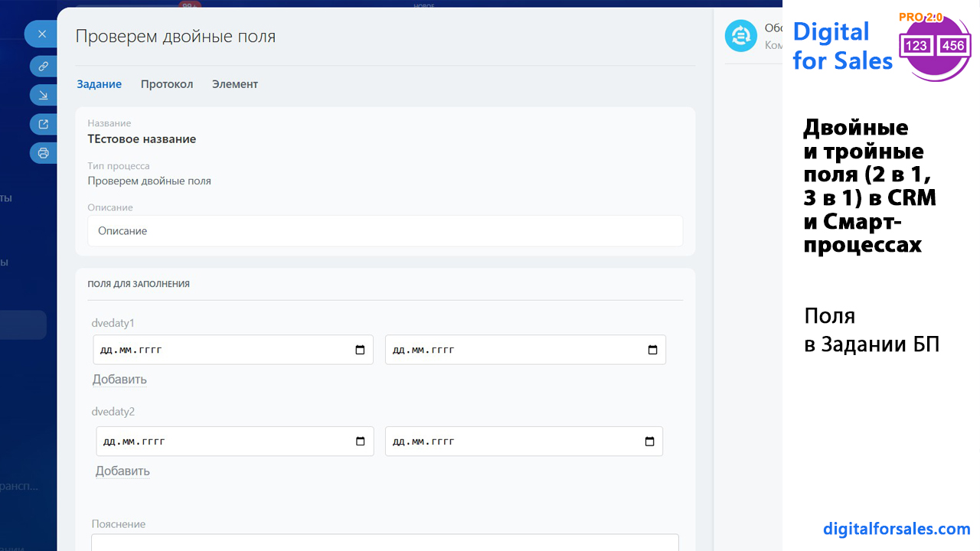Image resolution: width=980 pixels, height=551 pixels.
Task: Open calendar picker in first dvedaty2 field
Action: (x=360, y=442)
